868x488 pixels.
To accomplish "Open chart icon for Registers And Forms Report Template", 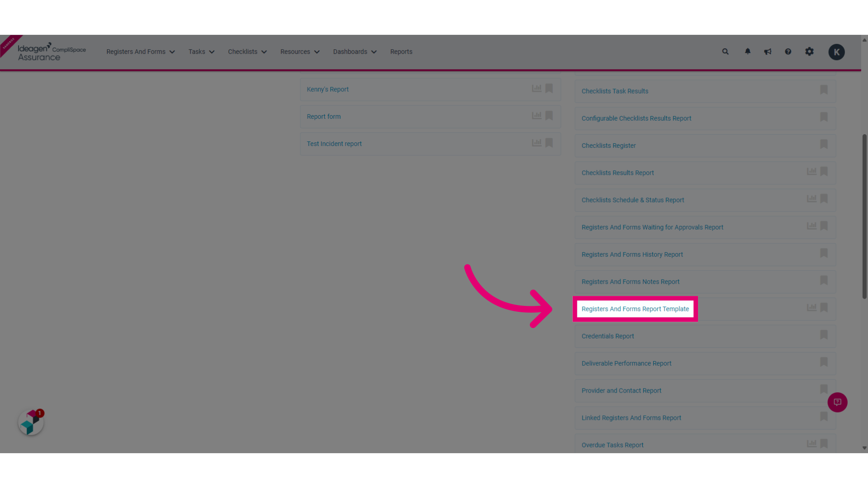I will click(812, 308).
